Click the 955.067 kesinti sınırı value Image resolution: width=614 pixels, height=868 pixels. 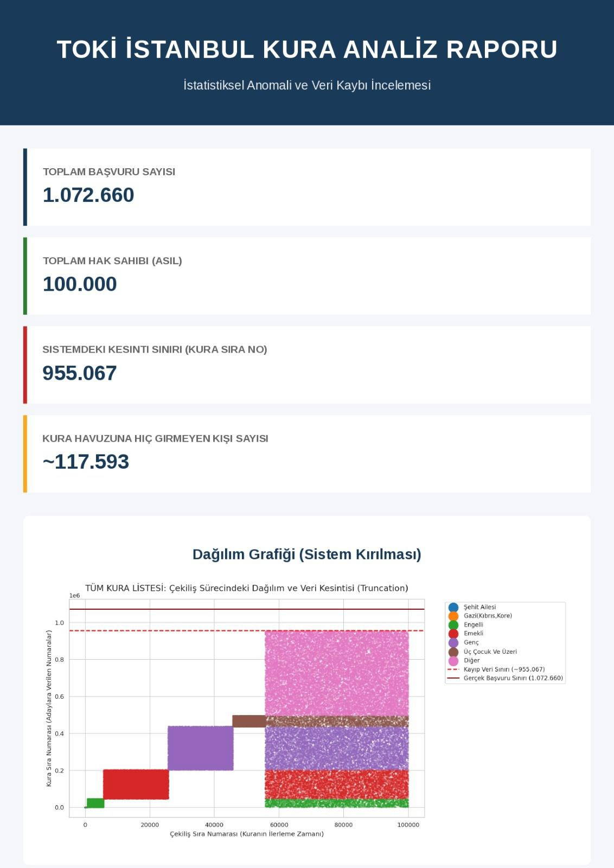(x=80, y=373)
